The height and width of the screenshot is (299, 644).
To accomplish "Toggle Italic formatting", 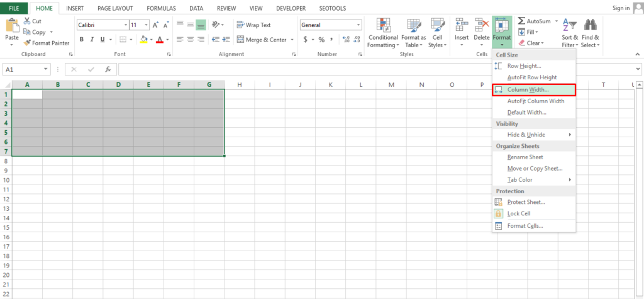I will pos(92,40).
